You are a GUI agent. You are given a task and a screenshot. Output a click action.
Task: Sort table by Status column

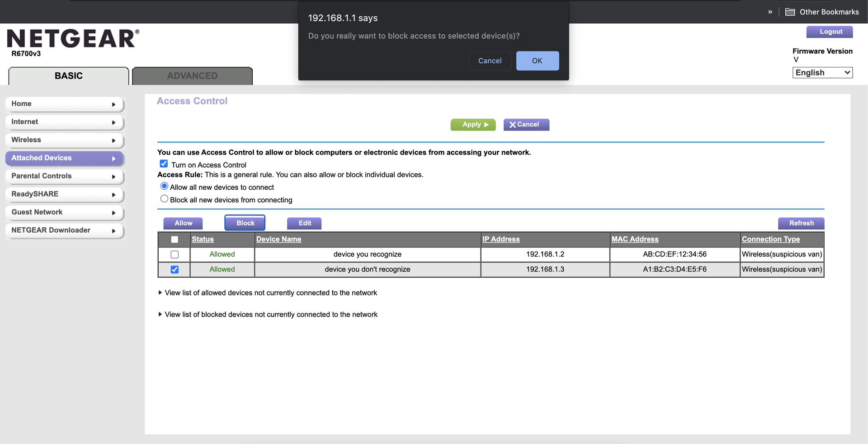[x=203, y=239]
